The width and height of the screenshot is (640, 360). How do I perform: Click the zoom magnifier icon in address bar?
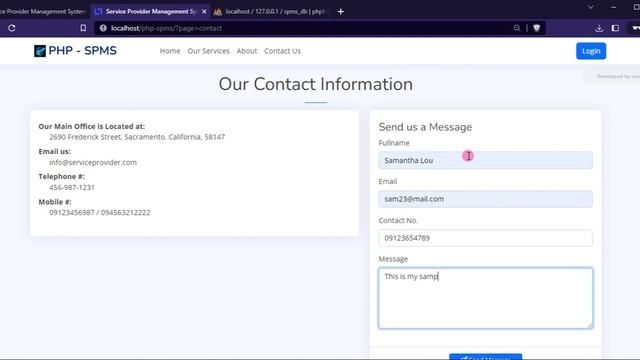(x=517, y=28)
